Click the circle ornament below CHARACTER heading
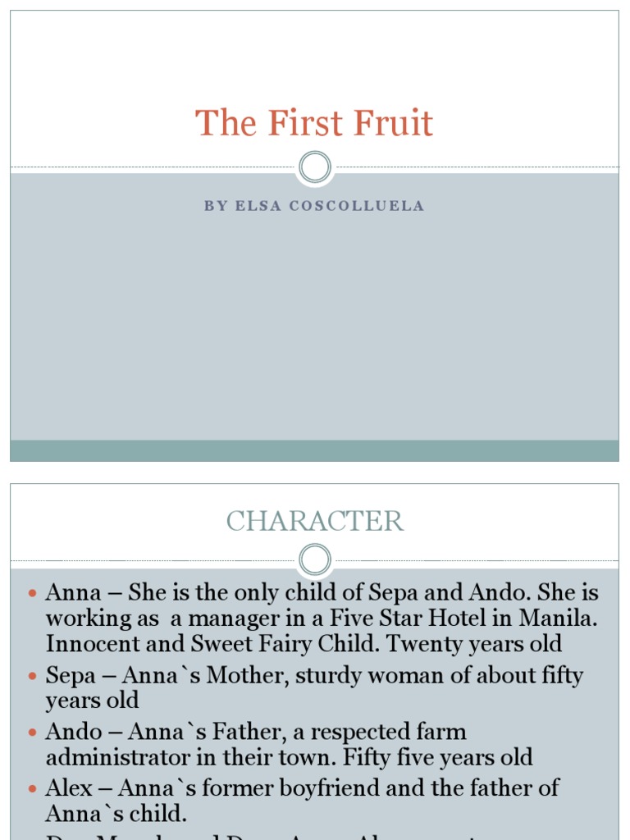Image resolution: width=630 pixels, height=840 pixels. pyautogui.click(x=315, y=560)
